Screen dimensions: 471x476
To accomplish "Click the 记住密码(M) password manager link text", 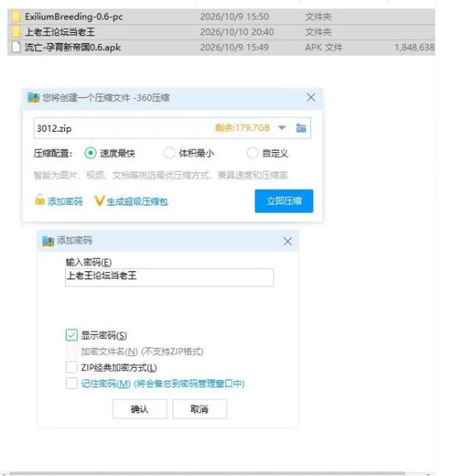I will point(163,383).
